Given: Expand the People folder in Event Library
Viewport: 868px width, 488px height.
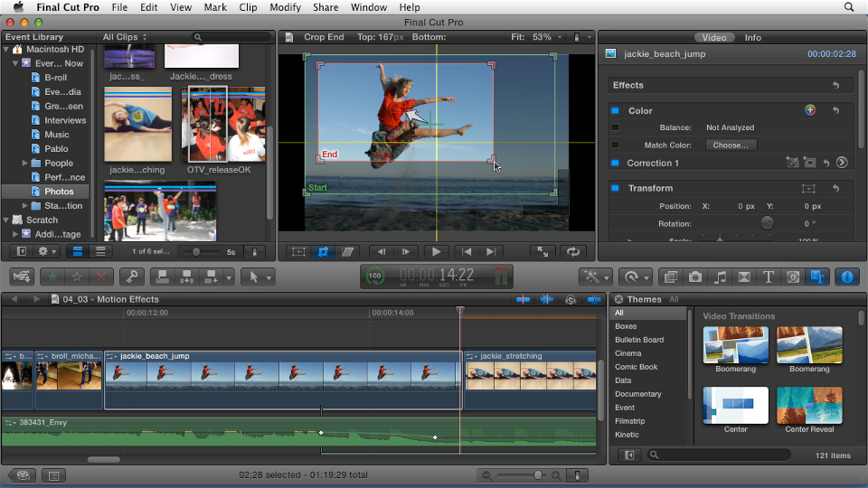Looking at the screenshot, I should point(25,163).
